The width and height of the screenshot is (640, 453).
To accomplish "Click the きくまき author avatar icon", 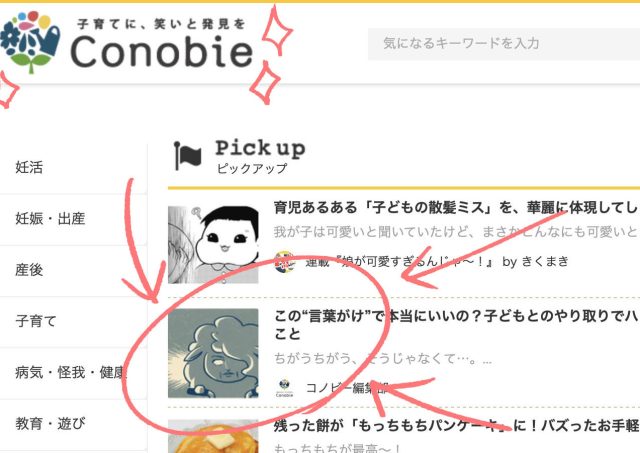I will coord(285,262).
